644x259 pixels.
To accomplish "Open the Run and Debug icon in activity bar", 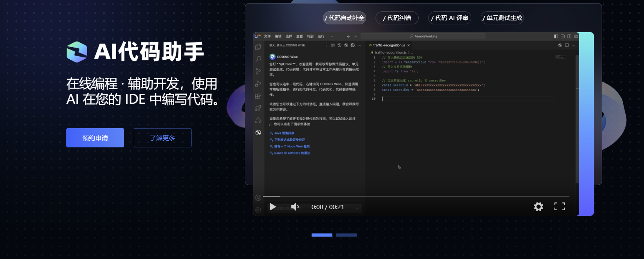I will click(258, 84).
